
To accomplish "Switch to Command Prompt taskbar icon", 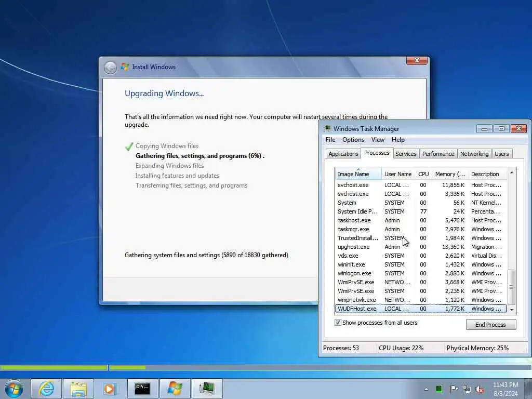I will [142, 389].
